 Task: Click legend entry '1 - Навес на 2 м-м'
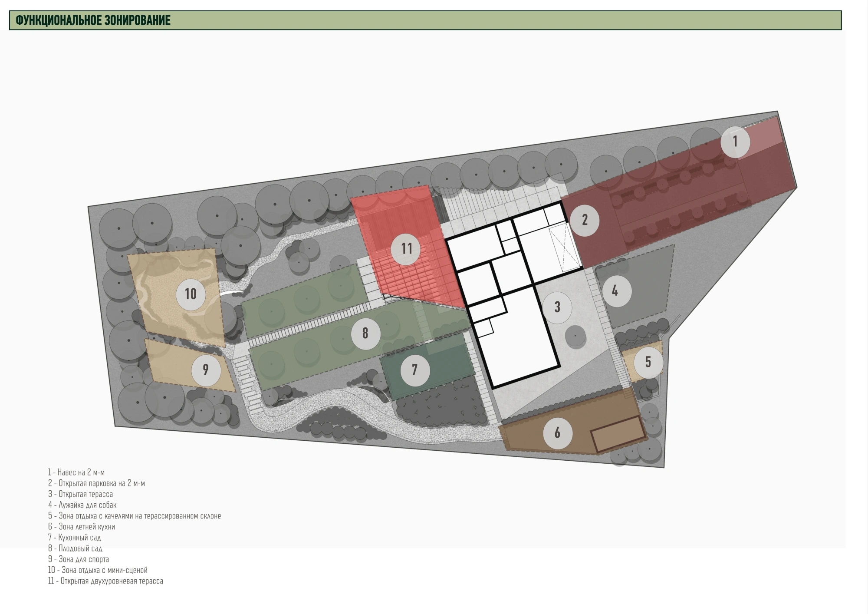(76, 472)
